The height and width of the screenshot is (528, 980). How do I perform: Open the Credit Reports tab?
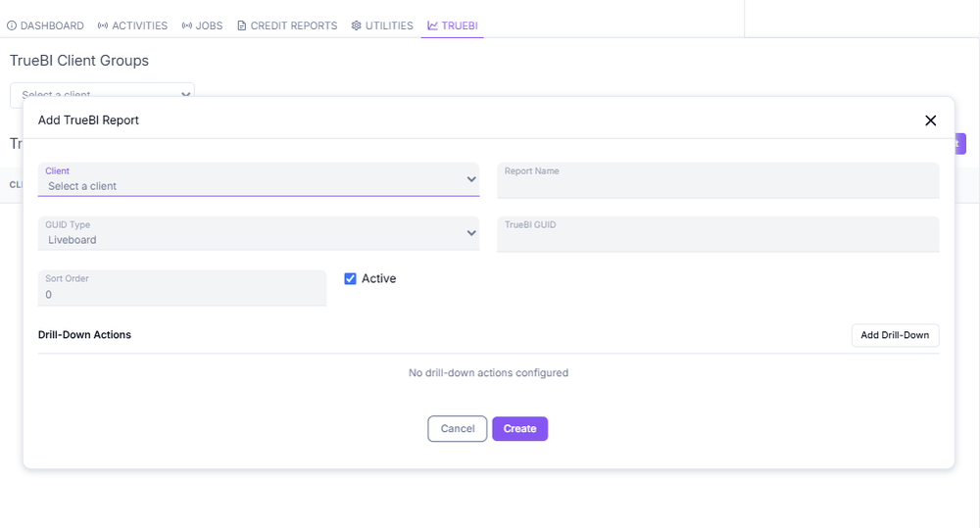(287, 25)
